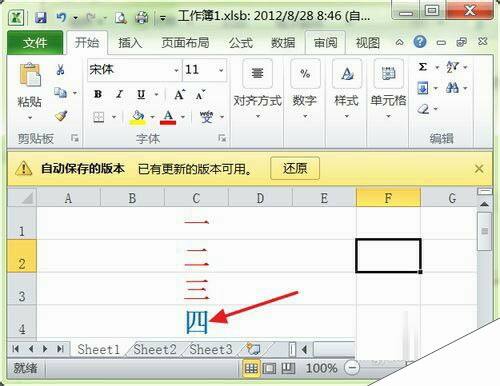500x386 pixels.
Task: Switch to Page Break Preview icon
Action: (288, 368)
